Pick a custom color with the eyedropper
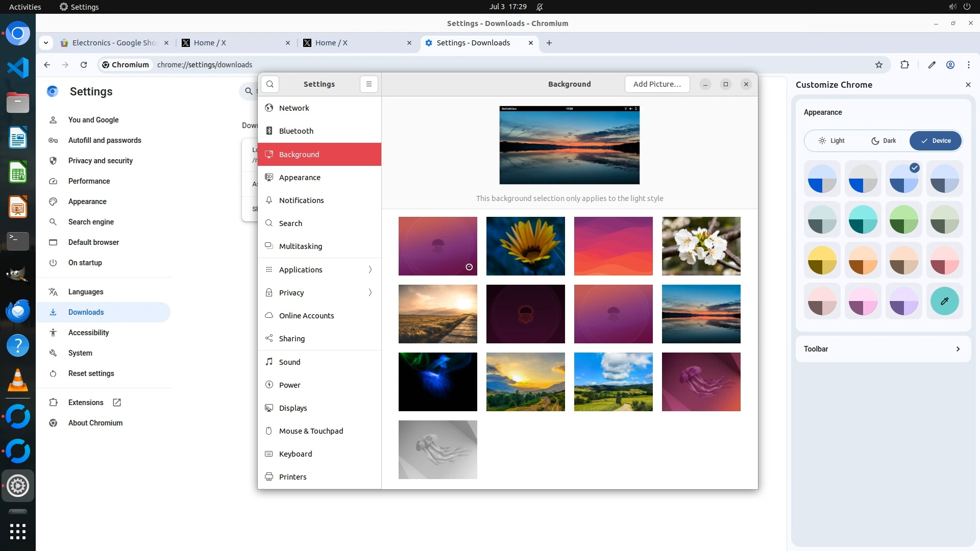The height and width of the screenshot is (551, 980). pyautogui.click(x=944, y=301)
